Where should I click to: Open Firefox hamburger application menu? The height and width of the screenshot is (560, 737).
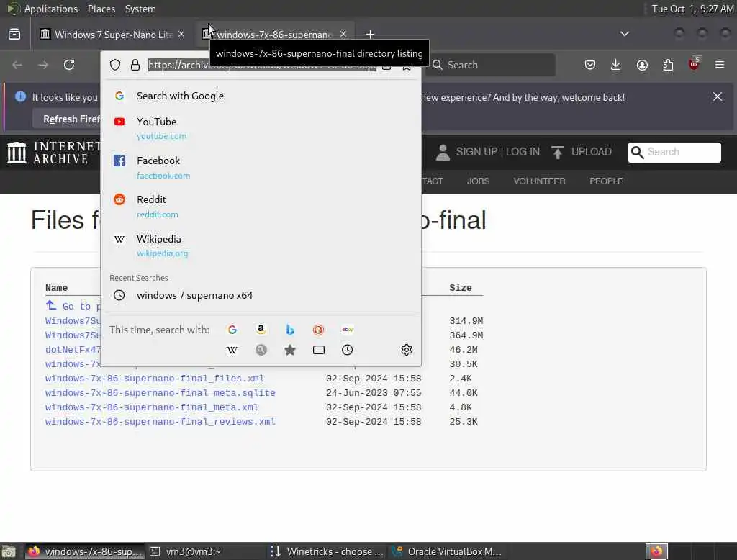click(x=720, y=65)
